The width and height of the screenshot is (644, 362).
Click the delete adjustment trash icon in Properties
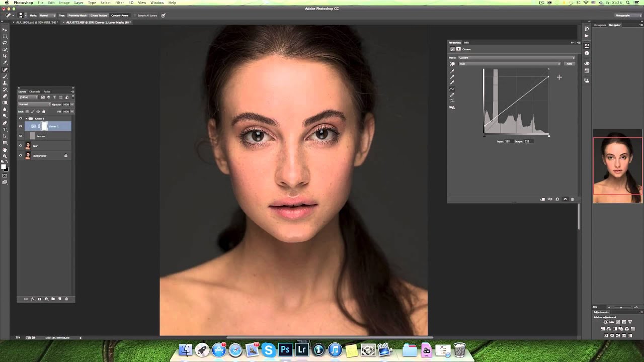(572, 199)
